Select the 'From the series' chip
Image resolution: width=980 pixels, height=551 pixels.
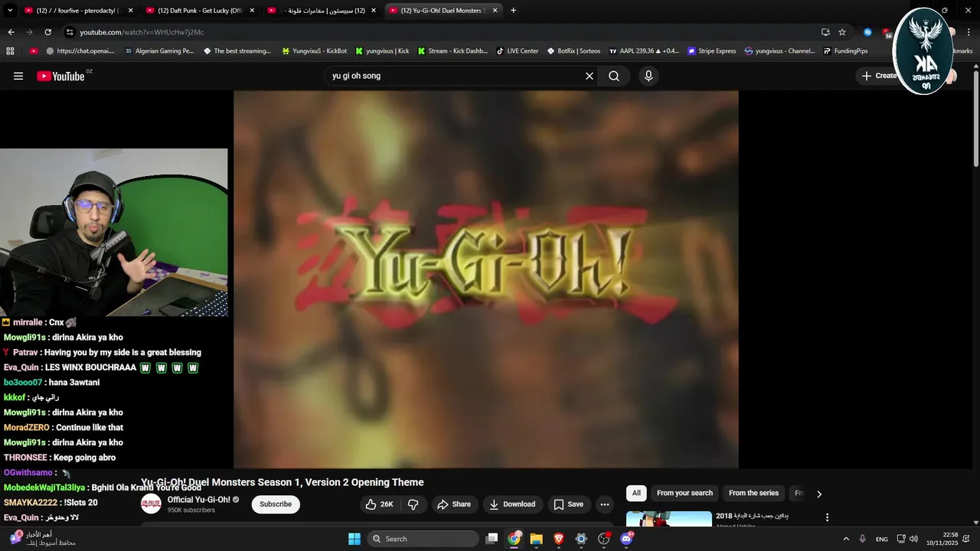coord(753,493)
